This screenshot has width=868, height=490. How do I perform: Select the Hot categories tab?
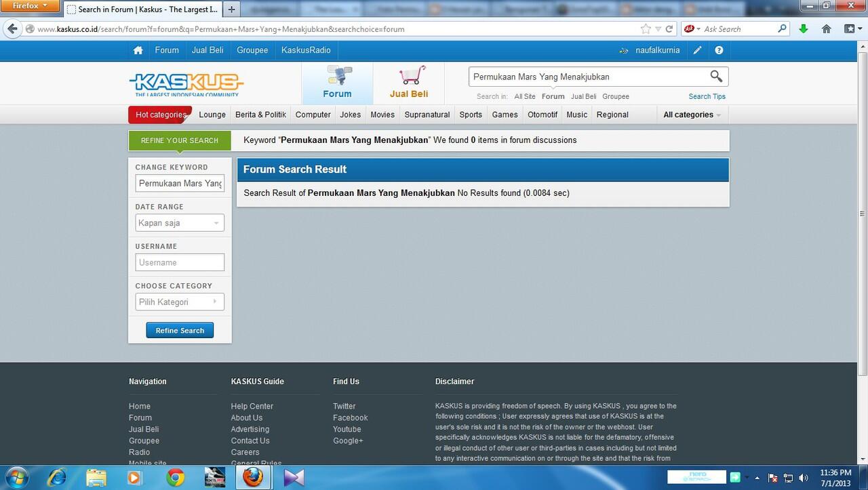(x=161, y=115)
